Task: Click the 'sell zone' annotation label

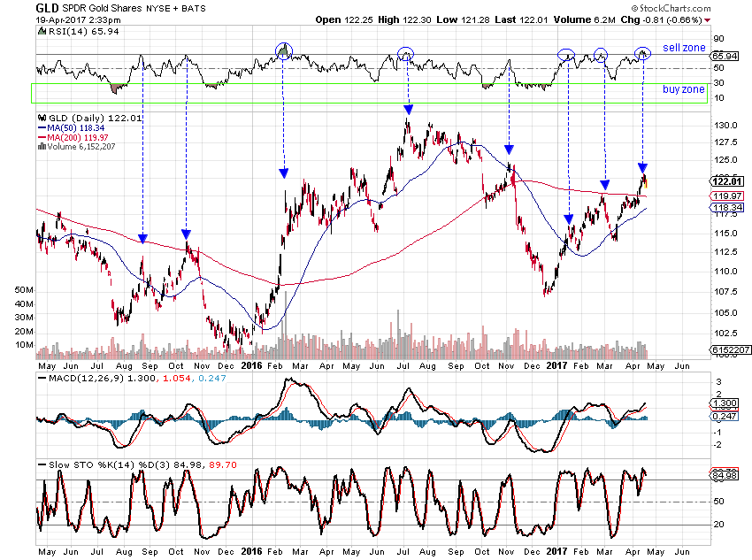Action: 683,48
